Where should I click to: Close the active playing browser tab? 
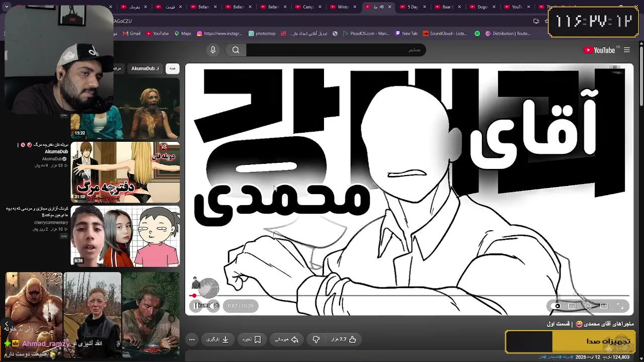point(389,7)
